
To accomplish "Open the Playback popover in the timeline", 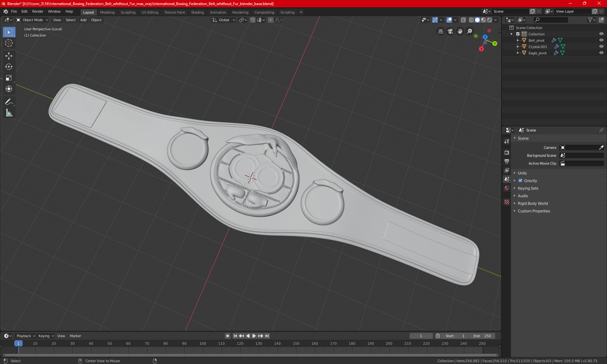I will coord(25,336).
